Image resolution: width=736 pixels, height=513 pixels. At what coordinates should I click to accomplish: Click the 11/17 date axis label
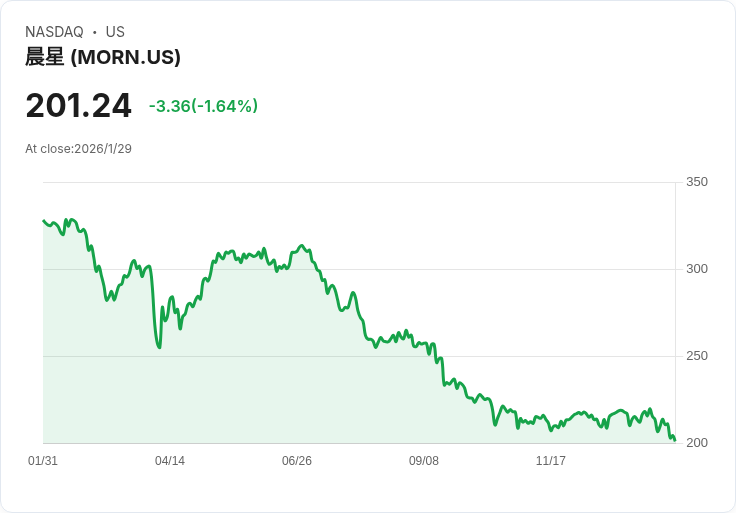(x=551, y=460)
